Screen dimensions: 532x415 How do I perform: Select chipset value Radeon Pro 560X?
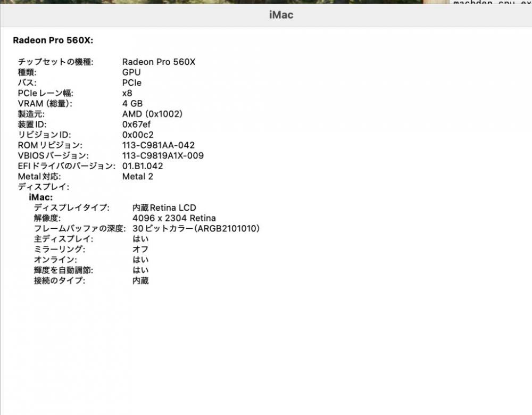tap(159, 62)
